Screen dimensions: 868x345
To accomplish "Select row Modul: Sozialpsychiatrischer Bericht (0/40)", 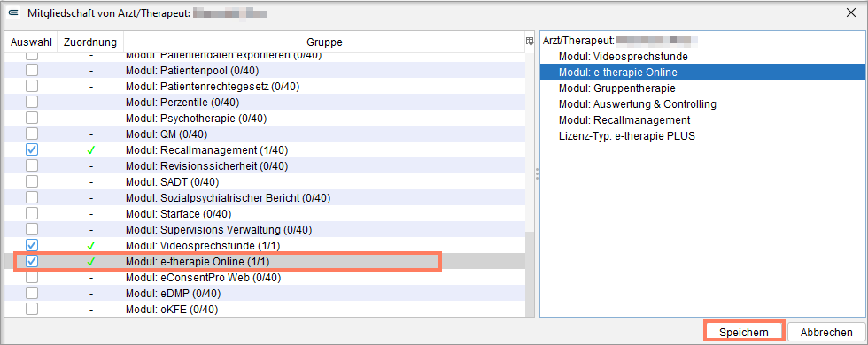I will [x=229, y=197].
